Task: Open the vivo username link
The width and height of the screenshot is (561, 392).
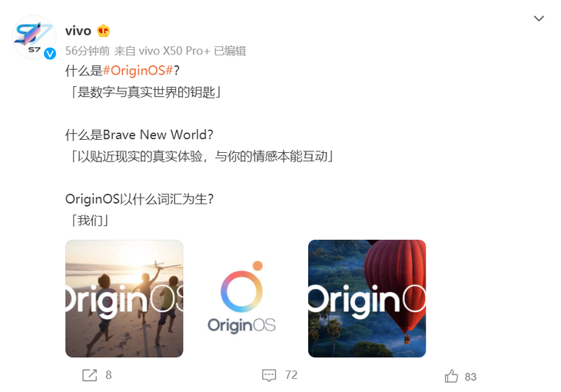Action: coord(78,31)
